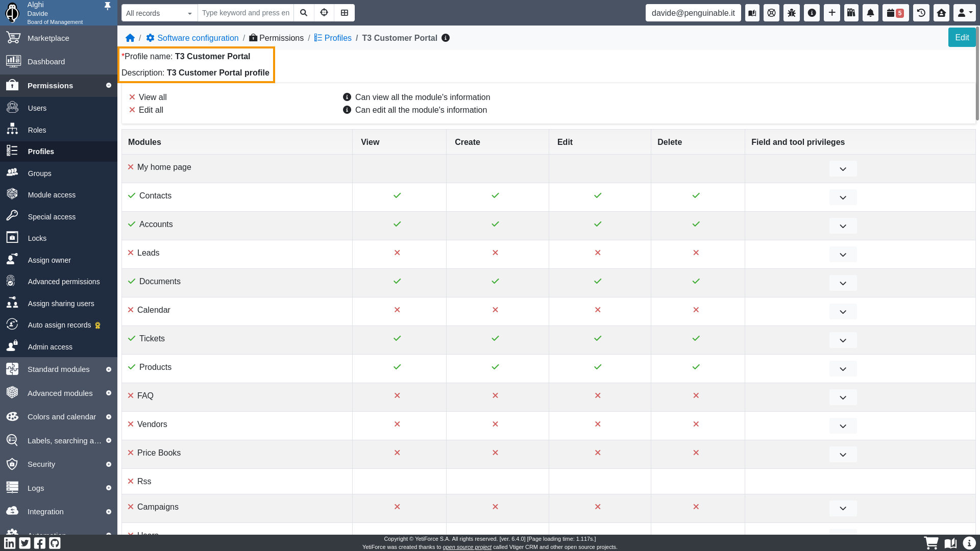The height and width of the screenshot is (551, 980).
Task: Open the calendar reminders icon with badge 5
Action: pos(895,13)
